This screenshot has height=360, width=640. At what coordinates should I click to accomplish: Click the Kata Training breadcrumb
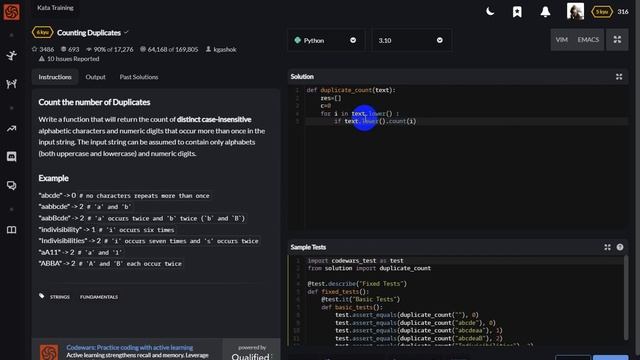(x=56, y=8)
